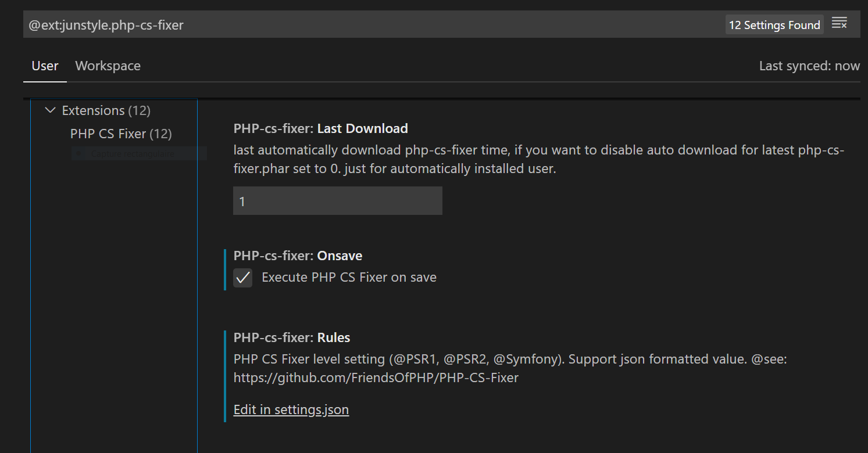Clear the settings search input icon
The height and width of the screenshot is (453, 868).
click(839, 24)
